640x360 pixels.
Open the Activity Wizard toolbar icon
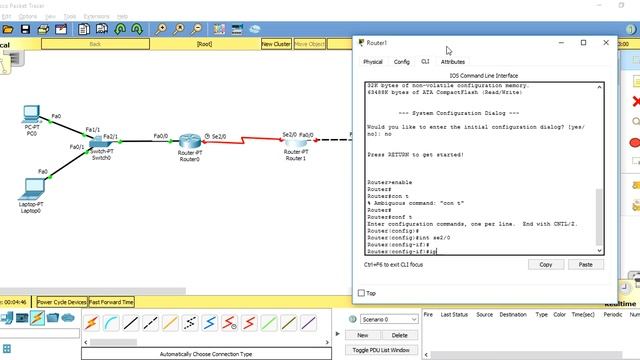coord(61,29)
